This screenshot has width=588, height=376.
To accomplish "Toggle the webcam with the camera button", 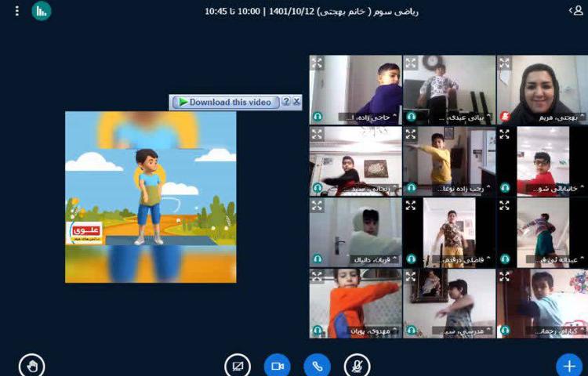I will (277, 366).
